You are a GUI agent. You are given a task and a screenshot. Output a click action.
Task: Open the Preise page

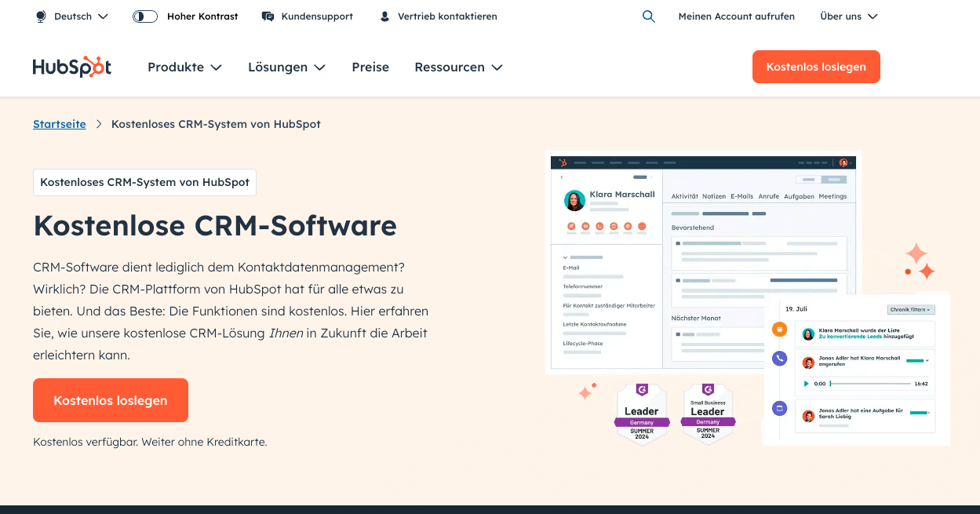pyautogui.click(x=370, y=67)
